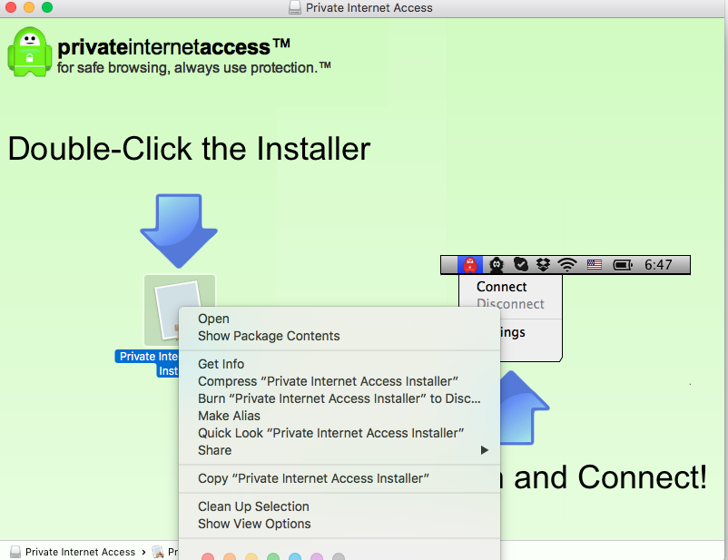Click Get Info in context menu
Image resolution: width=728 pixels, height=560 pixels.
click(x=339, y=364)
